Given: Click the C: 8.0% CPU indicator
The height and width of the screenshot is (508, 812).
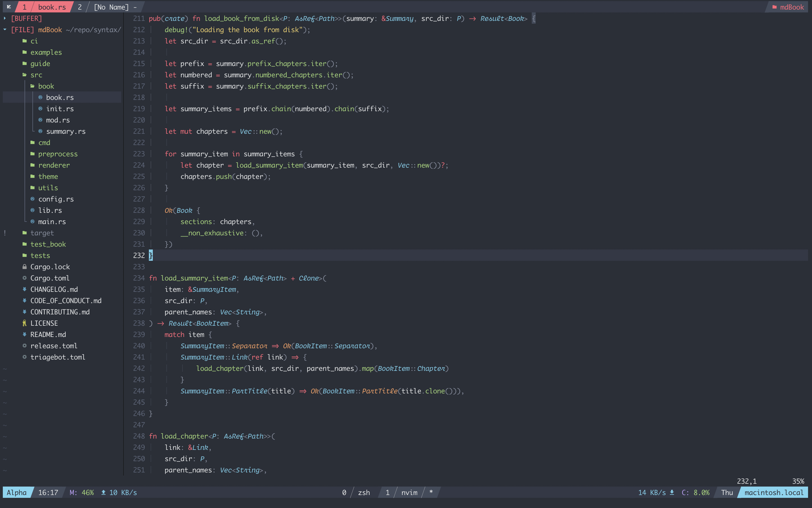Looking at the screenshot, I should click(x=696, y=492).
